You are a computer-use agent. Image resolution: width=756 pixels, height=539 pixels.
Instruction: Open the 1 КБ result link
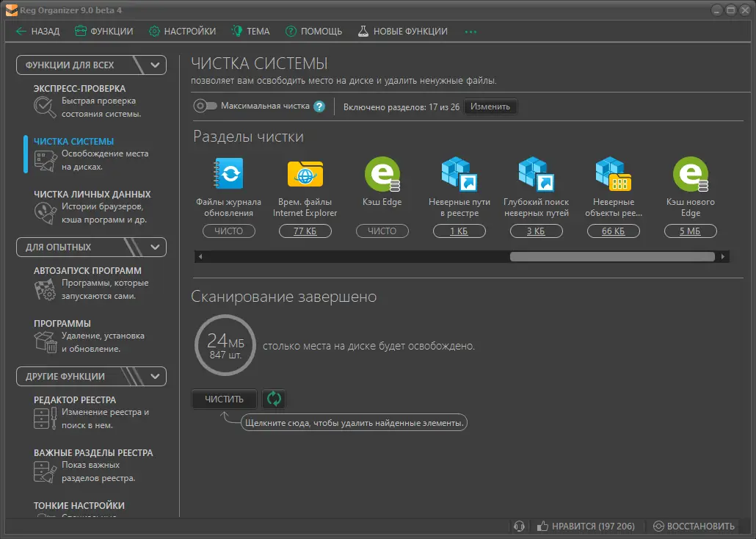[x=459, y=231]
